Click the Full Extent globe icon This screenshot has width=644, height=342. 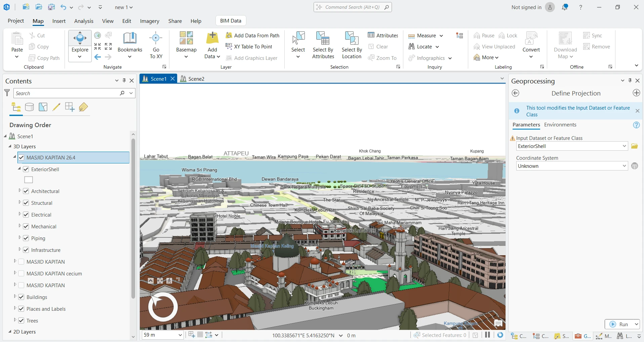click(x=97, y=35)
